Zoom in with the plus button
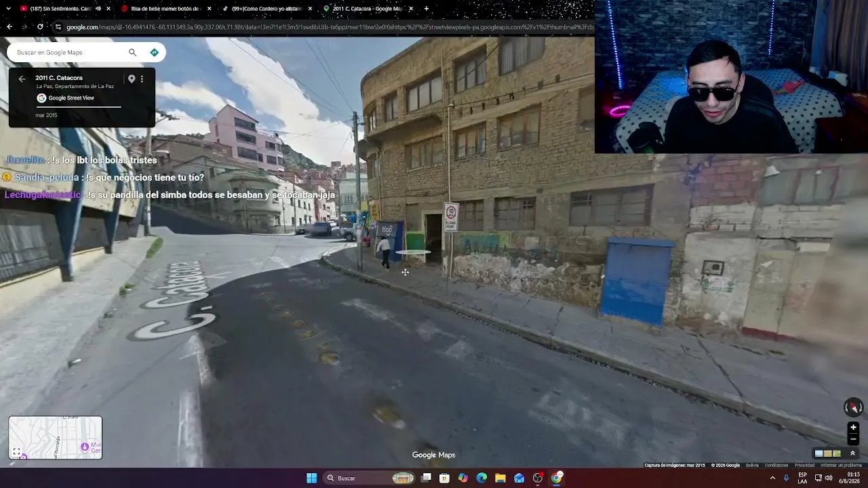 point(853,427)
